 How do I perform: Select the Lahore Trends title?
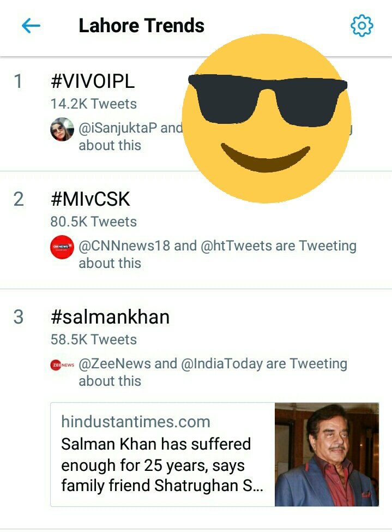[x=141, y=26]
